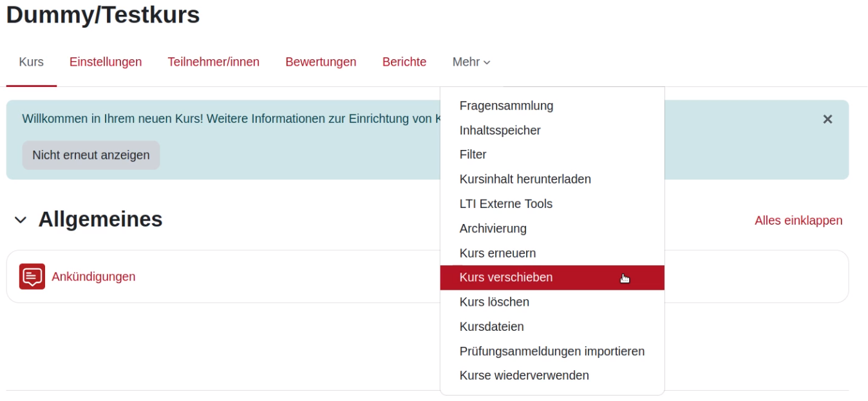Open the Fragensammlung menu entry
The height and width of the screenshot is (401, 868).
[505, 106]
